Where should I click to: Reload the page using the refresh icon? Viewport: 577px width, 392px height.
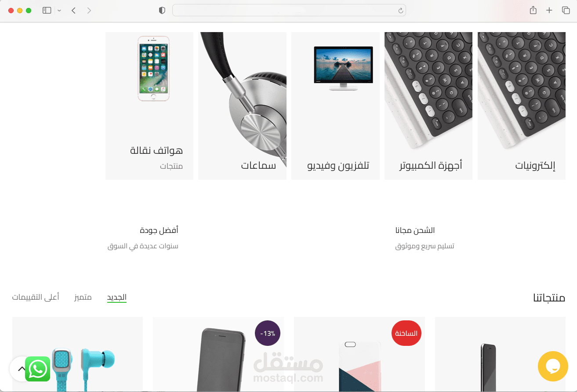click(400, 11)
